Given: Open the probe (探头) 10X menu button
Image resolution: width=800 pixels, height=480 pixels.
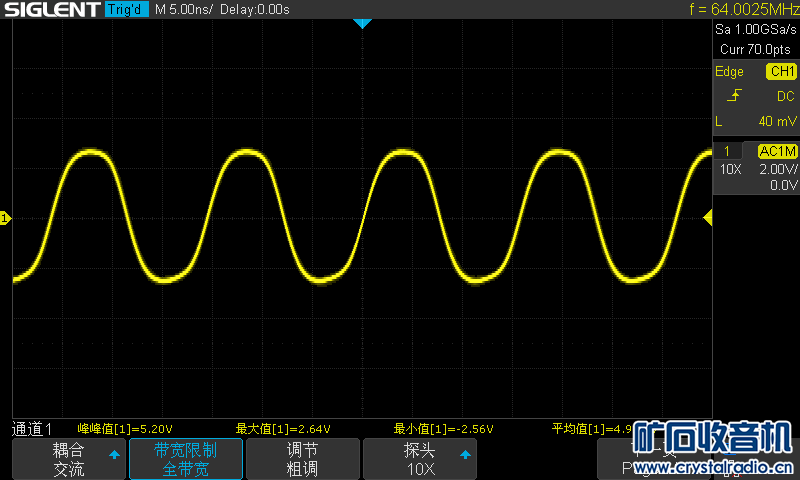Looking at the screenshot, I should [x=420, y=459].
